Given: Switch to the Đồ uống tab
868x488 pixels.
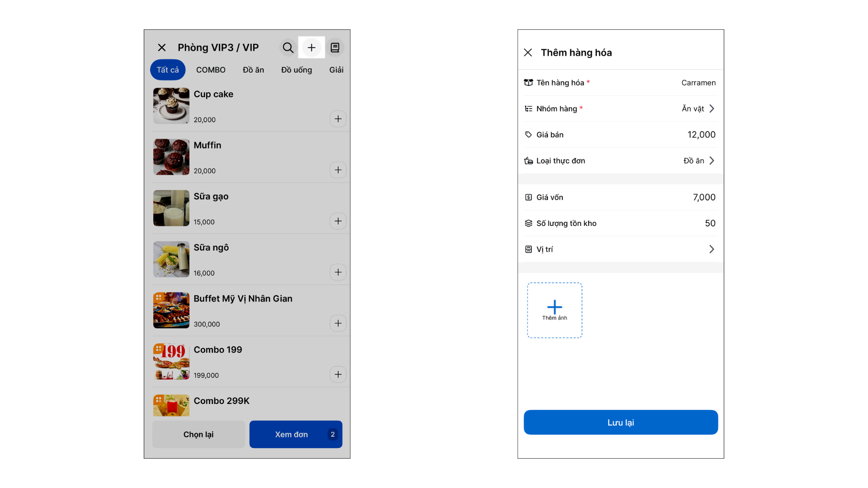Looking at the screenshot, I should click(296, 70).
